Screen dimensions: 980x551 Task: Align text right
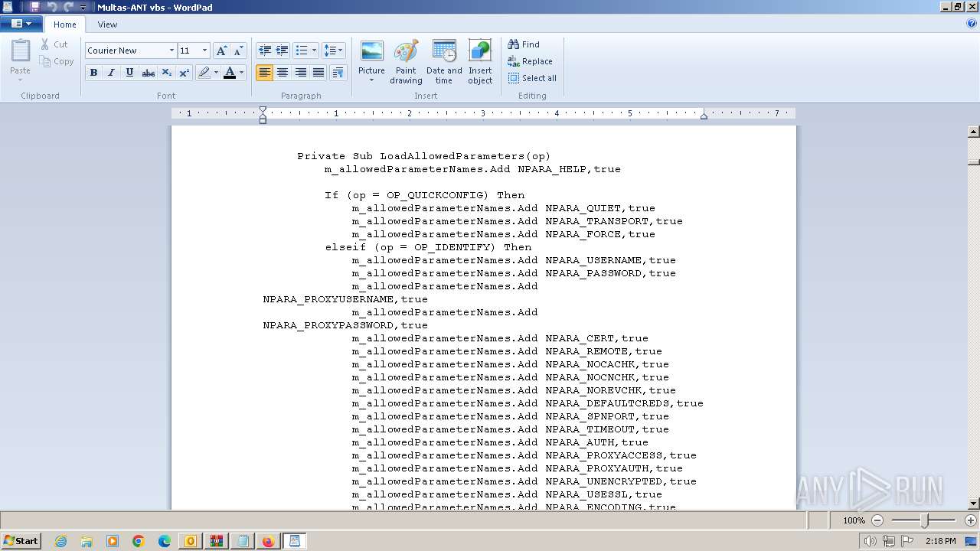301,73
